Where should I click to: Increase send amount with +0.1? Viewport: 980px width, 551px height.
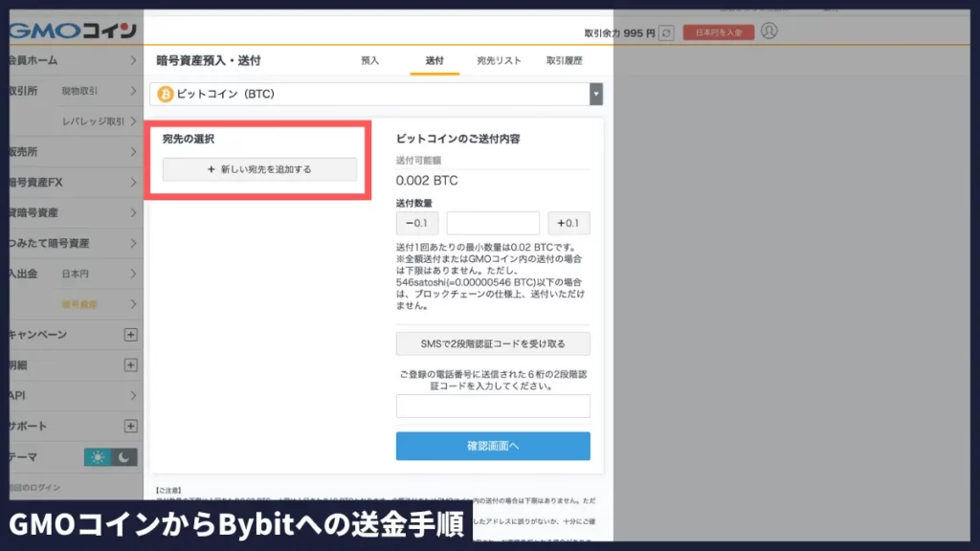point(568,223)
